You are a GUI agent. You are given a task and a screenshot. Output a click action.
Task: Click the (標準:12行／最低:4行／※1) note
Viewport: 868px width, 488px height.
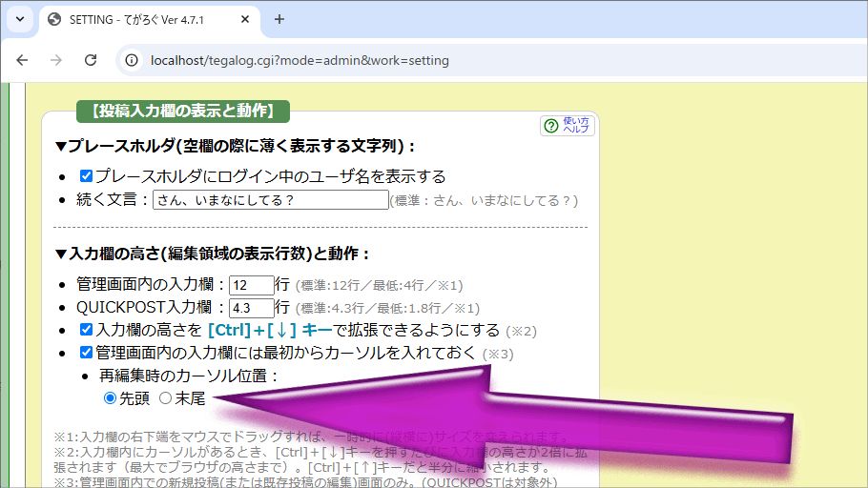pyautogui.click(x=380, y=286)
